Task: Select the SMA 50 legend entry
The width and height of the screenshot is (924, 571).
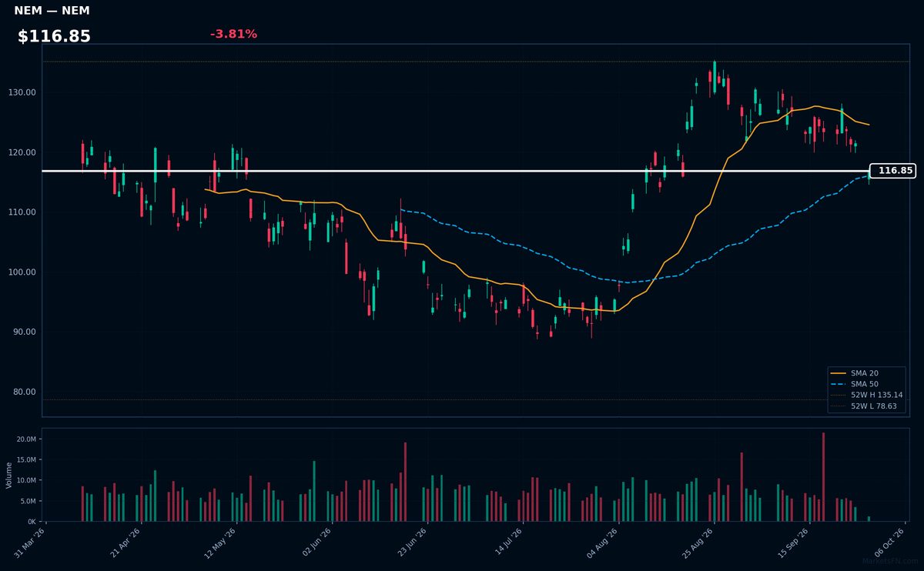Action: [x=866, y=384]
